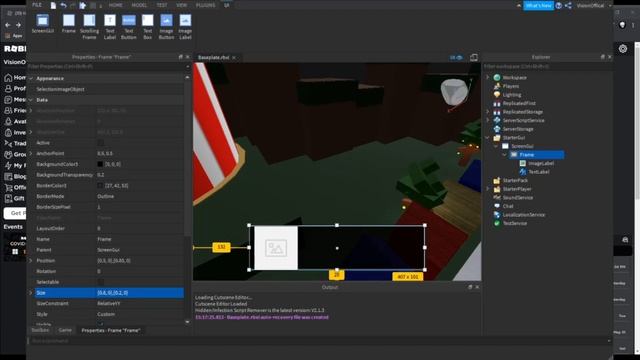This screenshot has height=360, width=640.
Task: Insert a Frame from the ribbon
Action: (69, 24)
